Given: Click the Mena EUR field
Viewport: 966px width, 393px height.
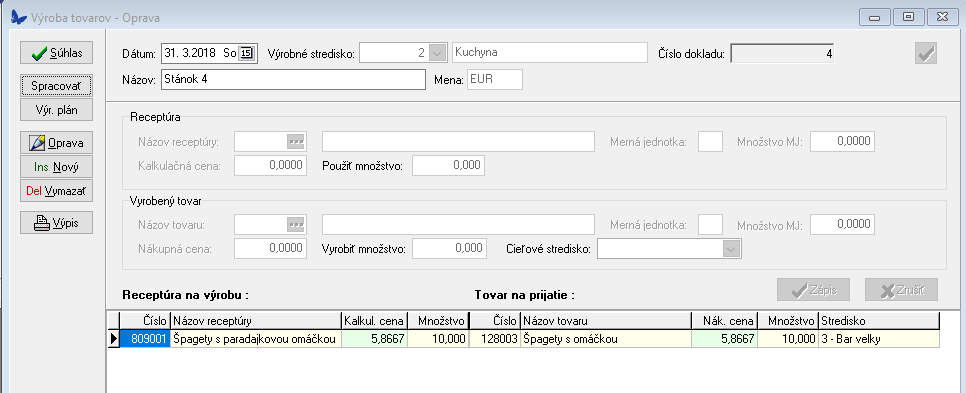Looking at the screenshot, I should [x=495, y=79].
